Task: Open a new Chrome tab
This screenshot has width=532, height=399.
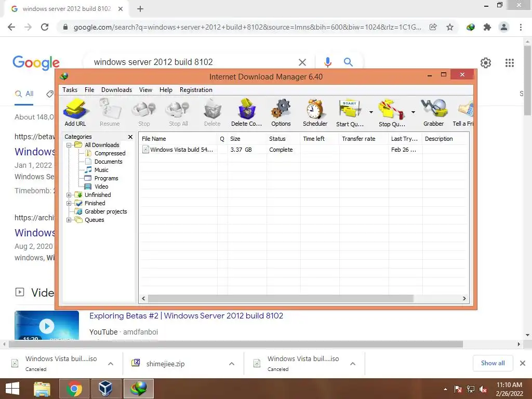Action: 140,9
